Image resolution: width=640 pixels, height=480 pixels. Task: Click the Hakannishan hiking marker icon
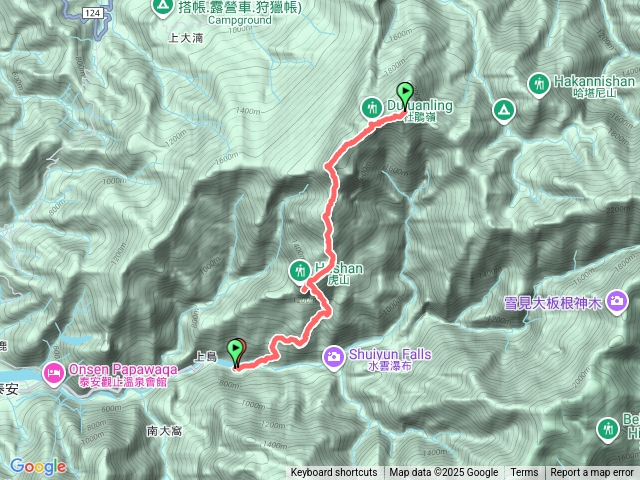coord(539,84)
